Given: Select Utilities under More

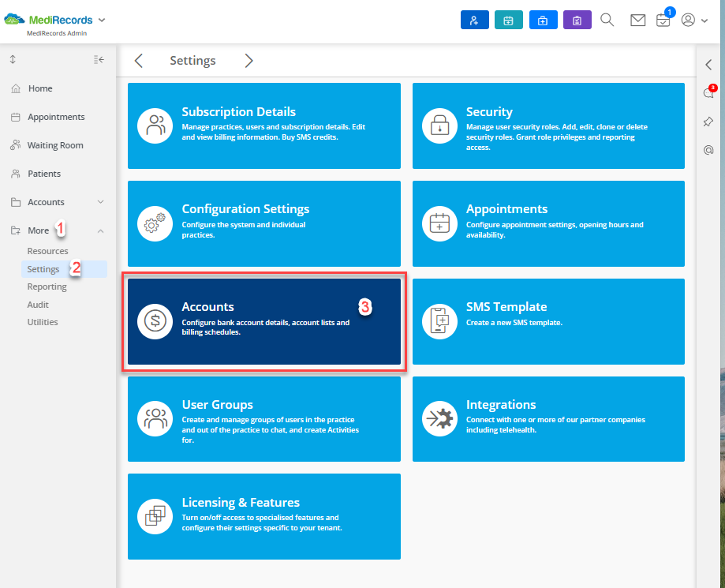Looking at the screenshot, I should coord(43,322).
